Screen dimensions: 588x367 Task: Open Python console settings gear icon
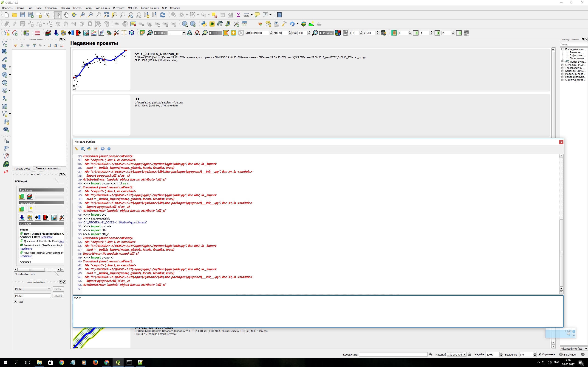tap(102, 149)
